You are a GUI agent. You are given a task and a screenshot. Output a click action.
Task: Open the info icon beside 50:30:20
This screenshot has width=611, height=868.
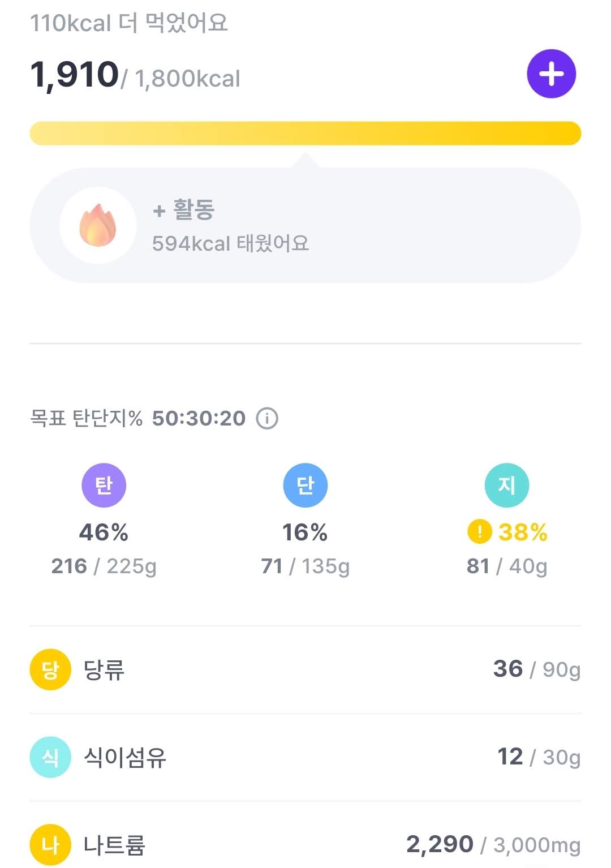pyautogui.click(x=267, y=419)
